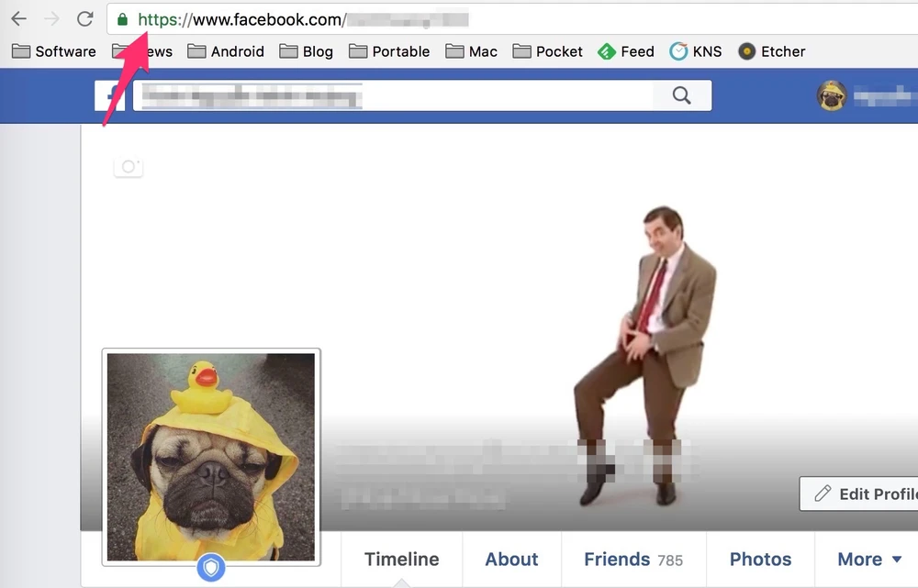Click the browser back arrow
Viewport: 918px width, 588px height.
(x=18, y=19)
